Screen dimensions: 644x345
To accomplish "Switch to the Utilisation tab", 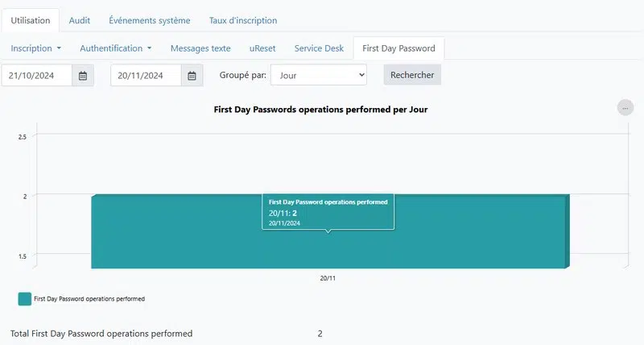I will (x=31, y=21).
